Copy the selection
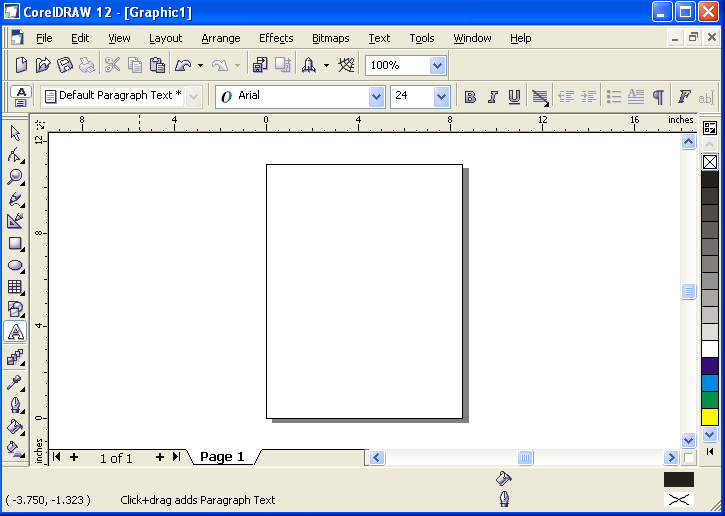This screenshot has height=516, width=725. coord(135,65)
